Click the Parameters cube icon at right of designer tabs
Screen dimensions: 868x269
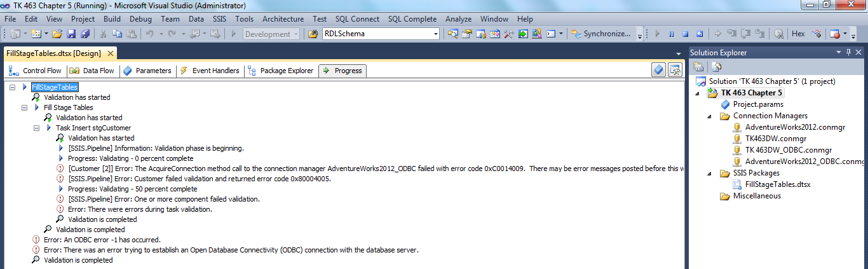tap(659, 70)
